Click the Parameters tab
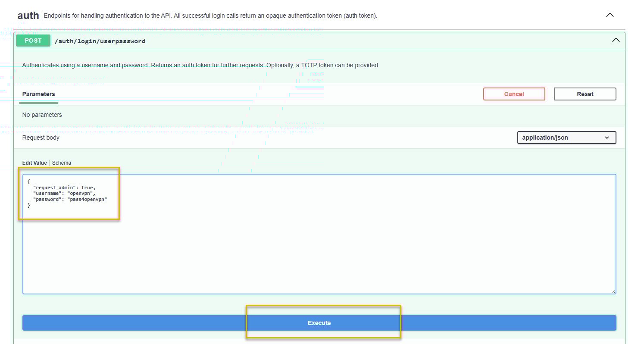The height and width of the screenshot is (344, 644). click(x=38, y=94)
